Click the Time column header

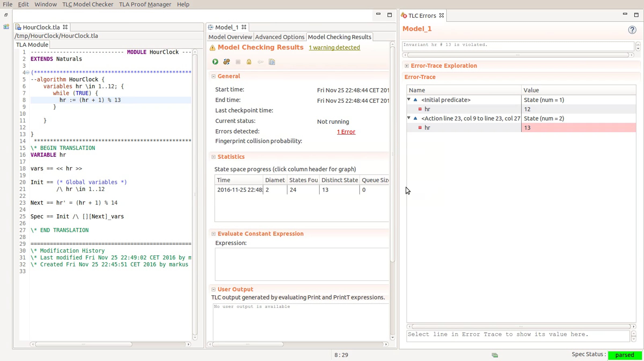click(239, 180)
